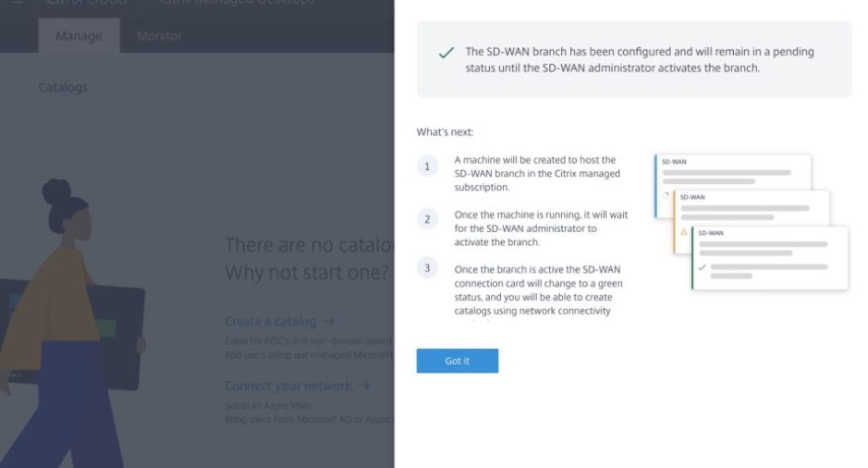Click the step 3 number circle
868x468 pixels.
click(427, 268)
